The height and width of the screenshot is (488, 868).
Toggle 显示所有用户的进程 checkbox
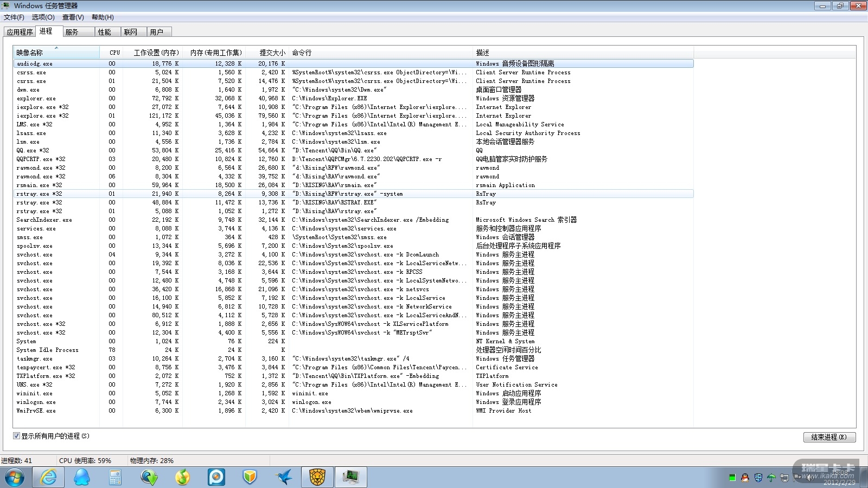(16, 436)
